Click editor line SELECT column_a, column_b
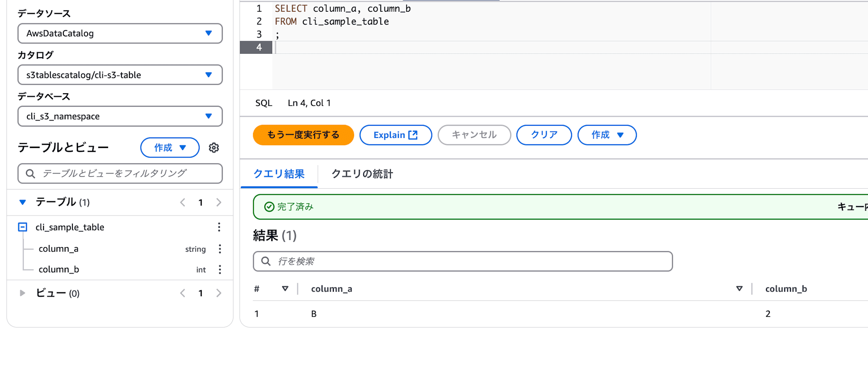 coord(343,9)
